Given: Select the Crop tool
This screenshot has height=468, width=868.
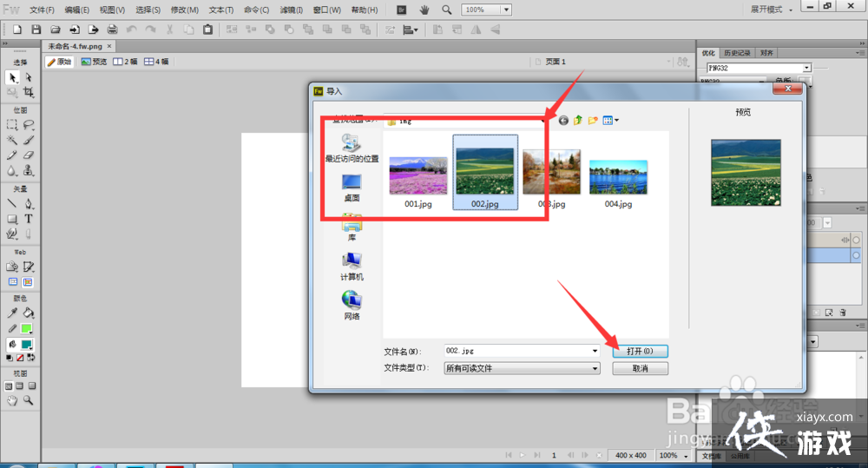Looking at the screenshot, I should 29,92.
